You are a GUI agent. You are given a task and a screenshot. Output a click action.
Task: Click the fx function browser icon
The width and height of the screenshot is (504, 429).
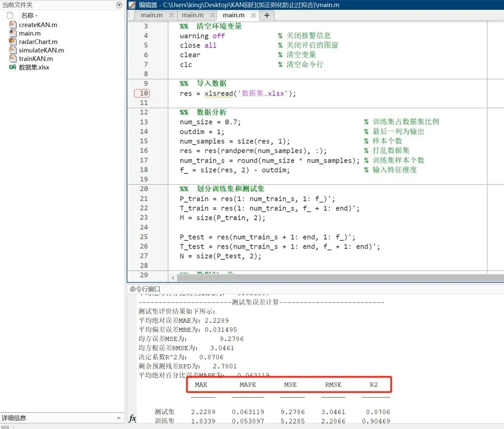[x=133, y=418]
